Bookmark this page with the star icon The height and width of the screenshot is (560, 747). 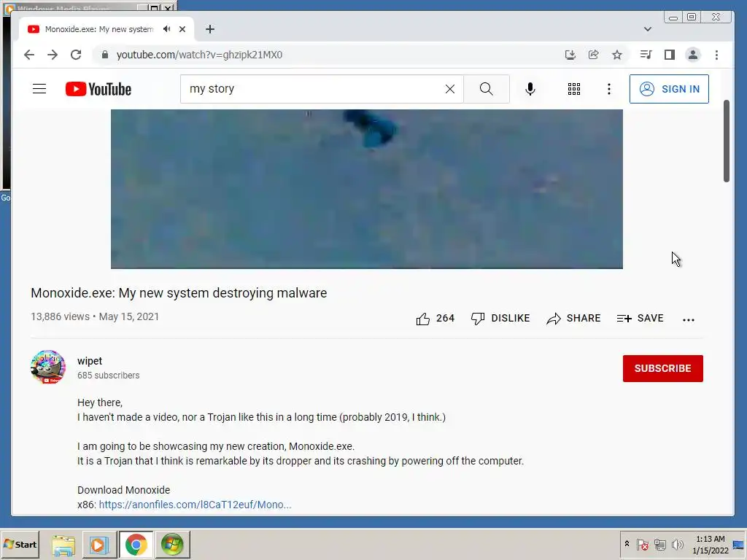[617, 55]
